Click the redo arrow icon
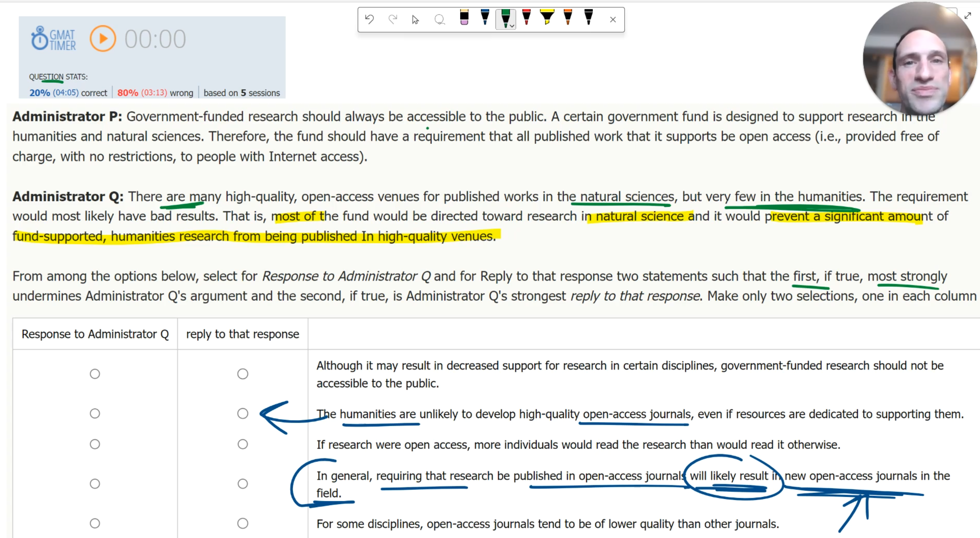Screen dimensions: 980x538 point(393,19)
